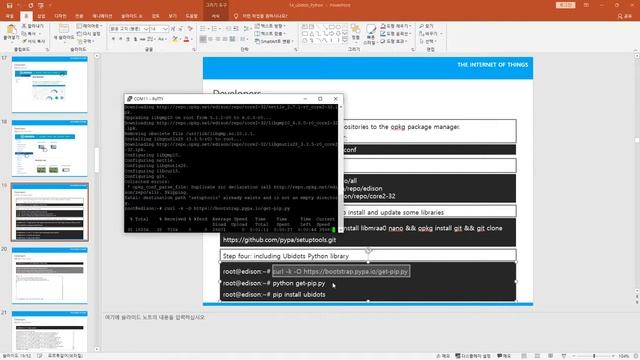Click the Shape Outline button
Screen dimensions: 640x360
(395, 33)
